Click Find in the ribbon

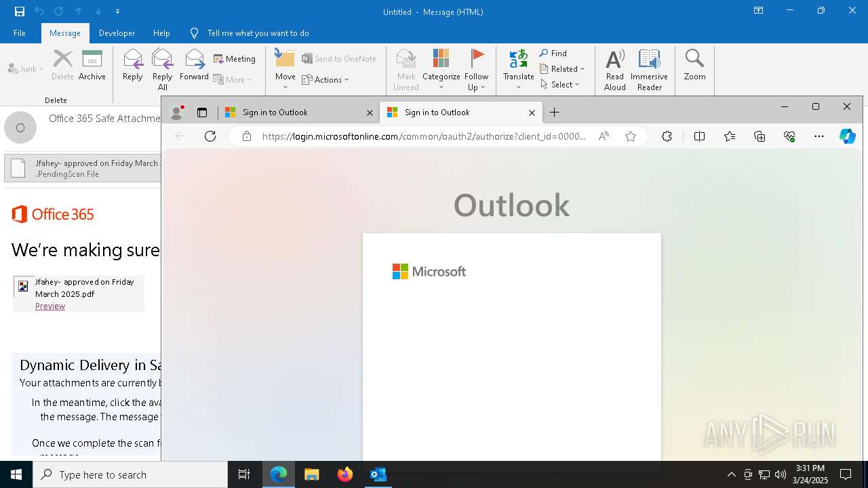tap(553, 54)
